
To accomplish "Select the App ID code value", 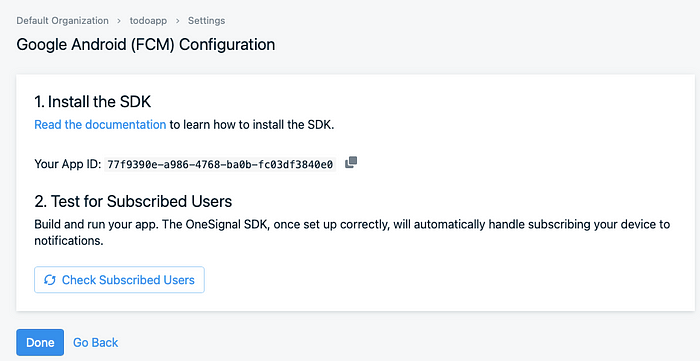I will [220, 164].
